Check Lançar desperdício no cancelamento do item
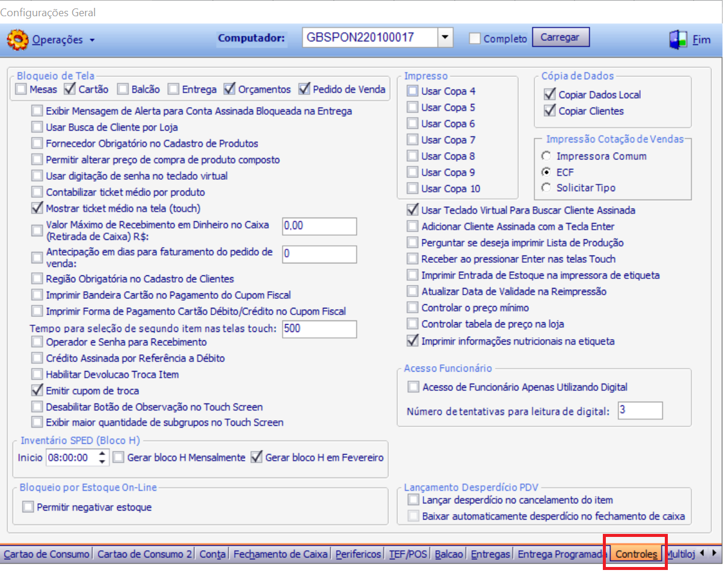Image resolution: width=728 pixels, height=573 pixels. tap(413, 500)
